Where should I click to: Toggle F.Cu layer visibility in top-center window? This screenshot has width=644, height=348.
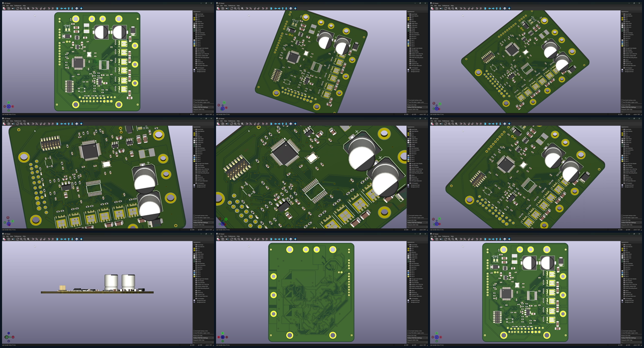pyautogui.click(x=410, y=18)
